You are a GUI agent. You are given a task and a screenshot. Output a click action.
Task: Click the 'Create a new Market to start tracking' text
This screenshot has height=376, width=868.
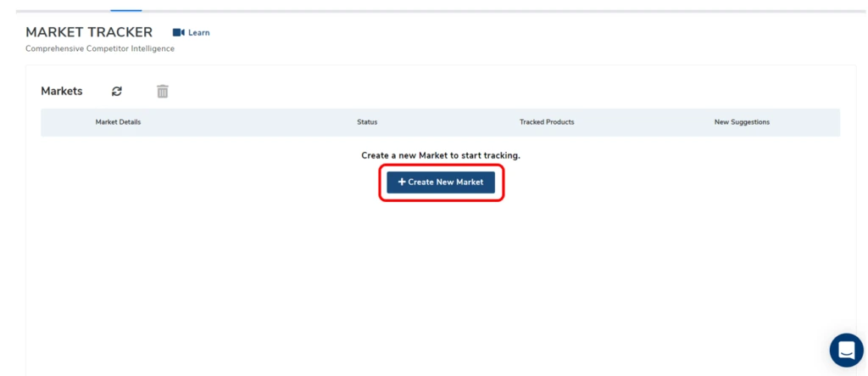tap(440, 156)
